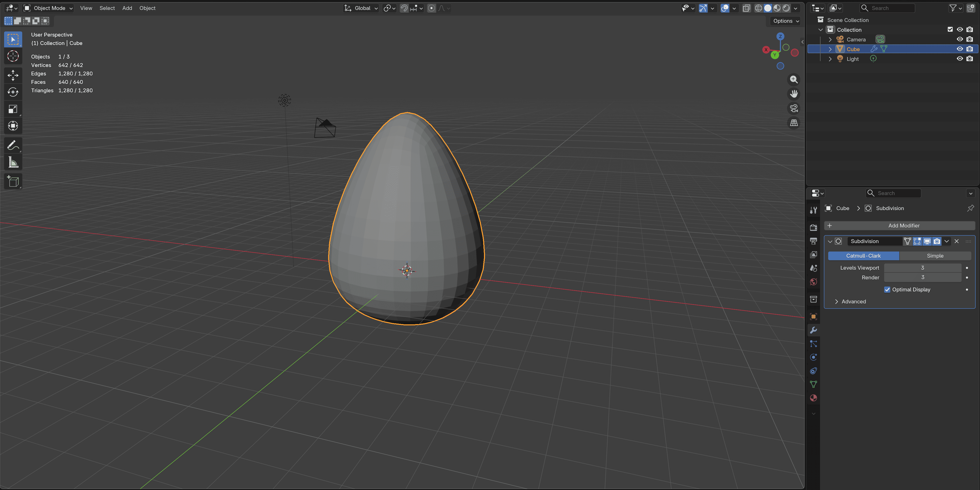Image resolution: width=980 pixels, height=490 pixels.
Task: Select the Move tool in toolbar
Action: (x=13, y=75)
